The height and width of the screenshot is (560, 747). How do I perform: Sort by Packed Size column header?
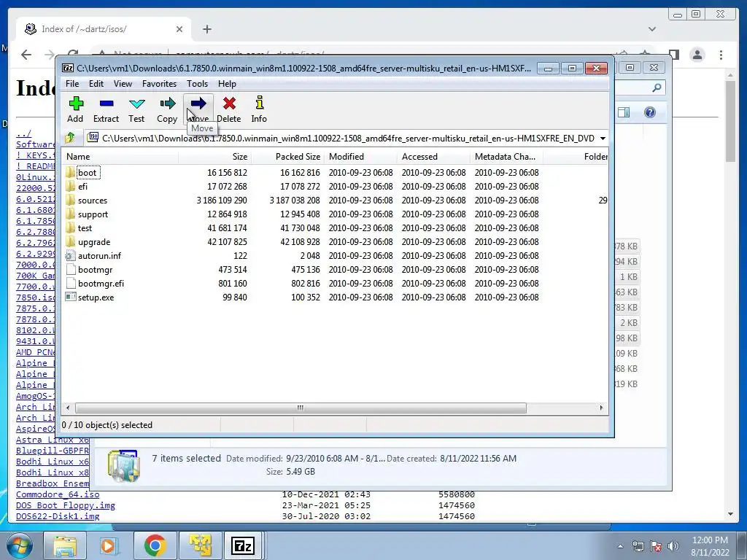[287, 157]
